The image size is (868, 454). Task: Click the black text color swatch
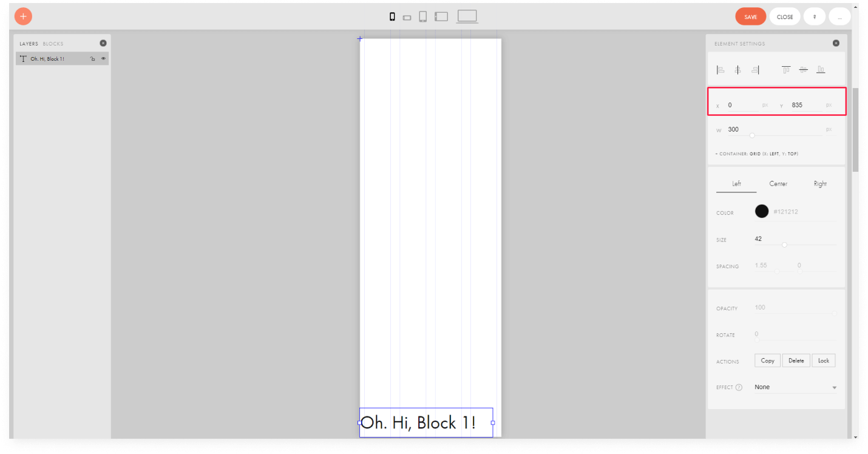pyautogui.click(x=761, y=211)
